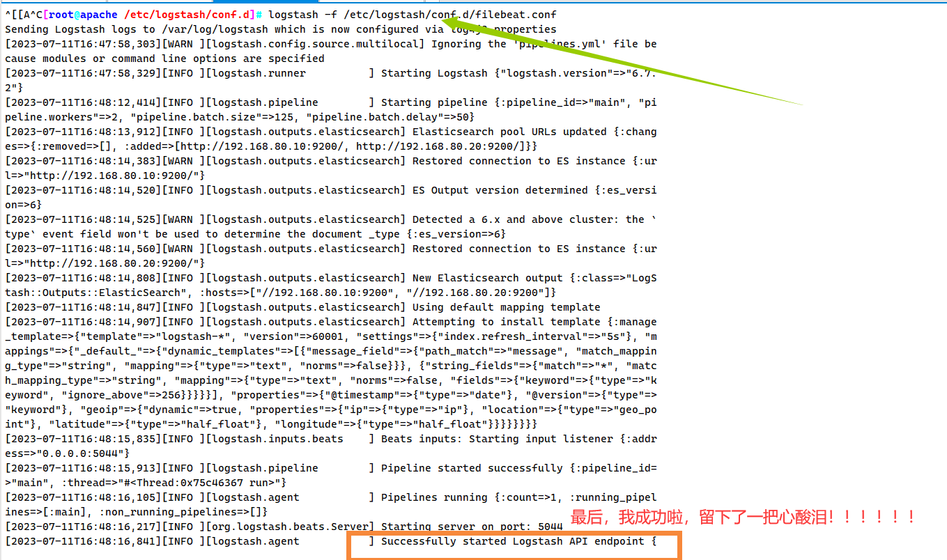Click 'Attempting to install template' message
Screen dimensions: 947x560
[506, 322]
